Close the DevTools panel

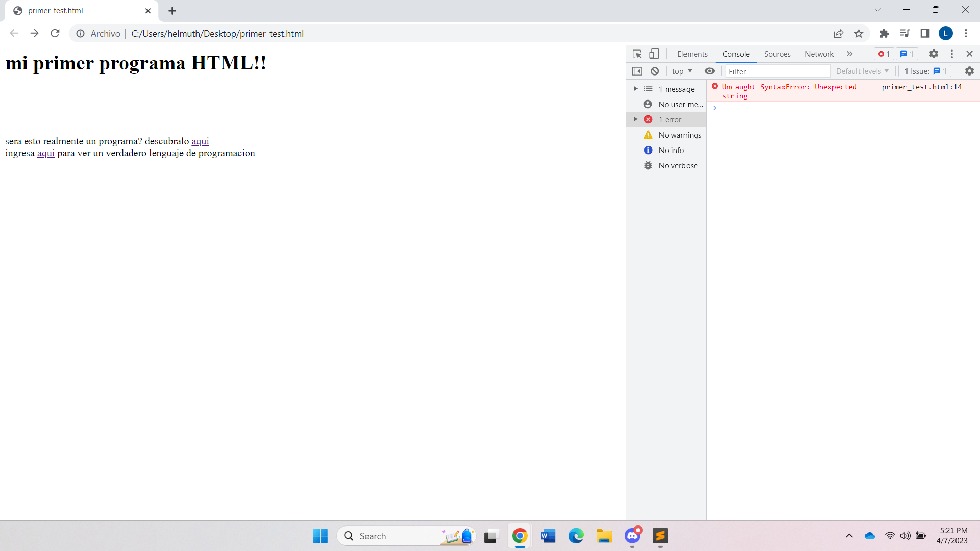(x=969, y=54)
